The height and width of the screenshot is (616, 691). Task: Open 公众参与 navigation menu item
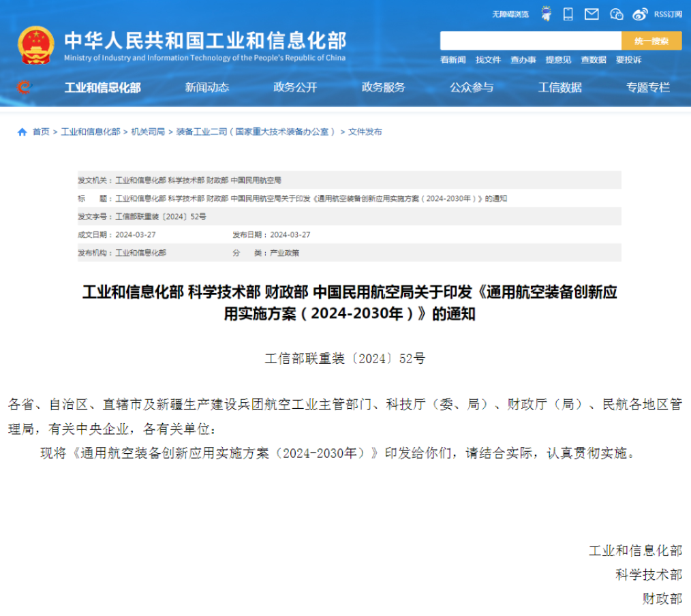[x=472, y=87]
